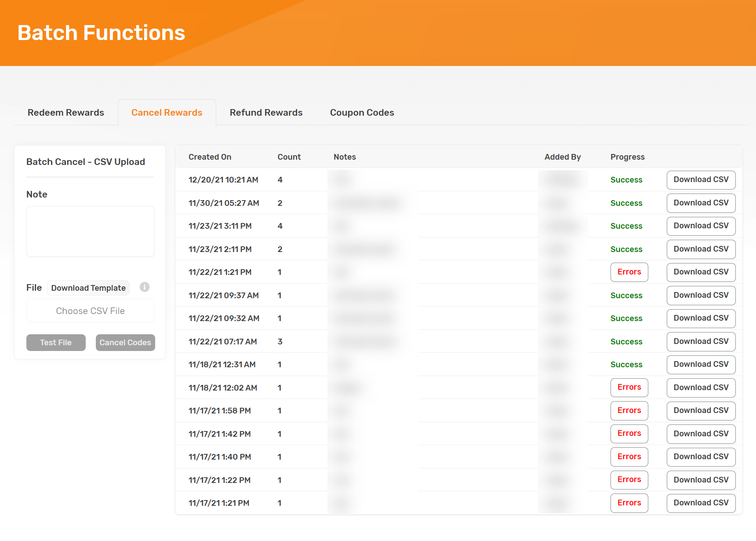Click the Choose CSV File field
The width and height of the screenshot is (756, 541).
pos(90,311)
